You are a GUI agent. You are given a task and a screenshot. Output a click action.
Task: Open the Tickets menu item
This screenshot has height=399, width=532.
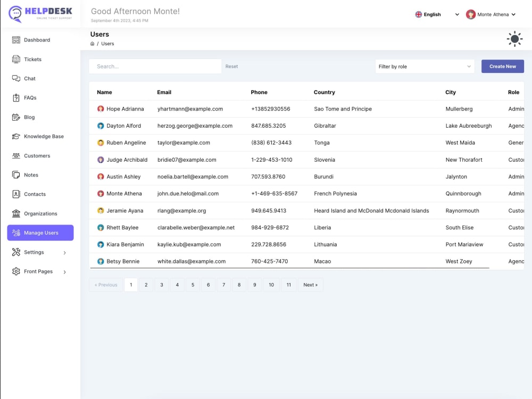click(40, 59)
